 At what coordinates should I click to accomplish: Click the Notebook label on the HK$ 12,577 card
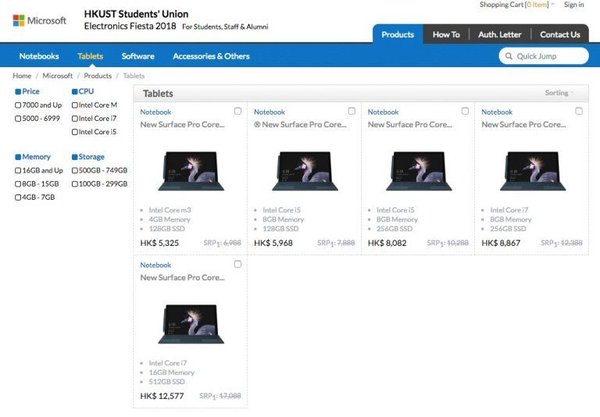pyautogui.click(x=155, y=265)
